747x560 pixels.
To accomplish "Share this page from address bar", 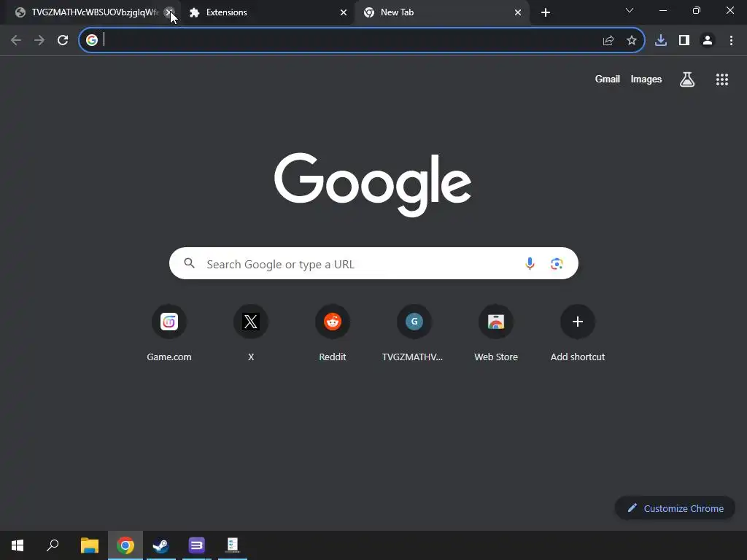I will pyautogui.click(x=608, y=41).
